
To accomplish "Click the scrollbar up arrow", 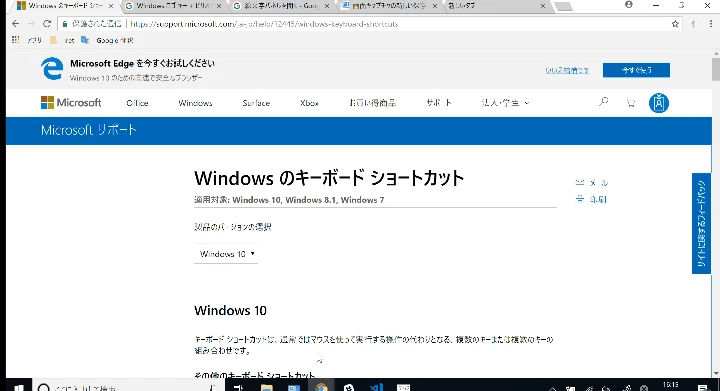I will (x=716, y=54).
